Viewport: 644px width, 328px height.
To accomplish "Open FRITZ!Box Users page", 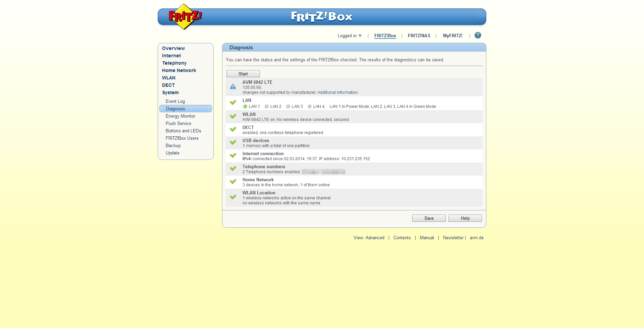I will [182, 138].
